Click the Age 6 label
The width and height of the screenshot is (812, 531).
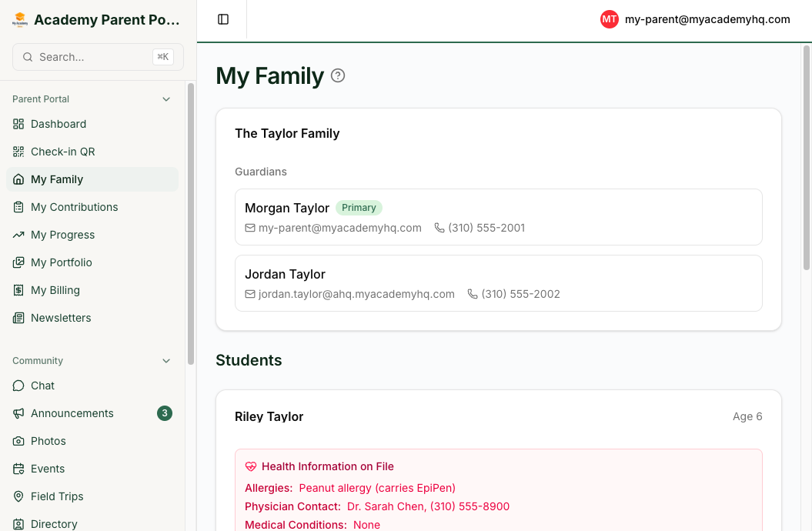pos(747,416)
